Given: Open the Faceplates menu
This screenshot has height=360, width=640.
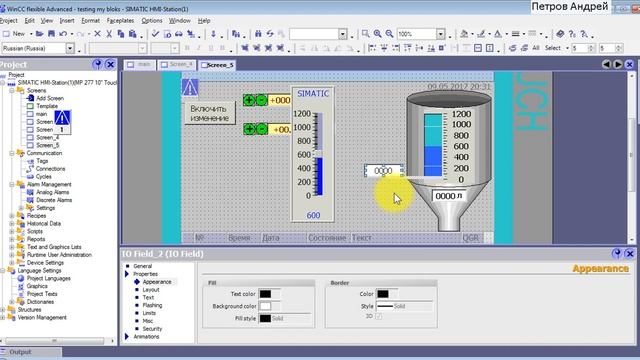Looking at the screenshot, I should pyautogui.click(x=120, y=20).
